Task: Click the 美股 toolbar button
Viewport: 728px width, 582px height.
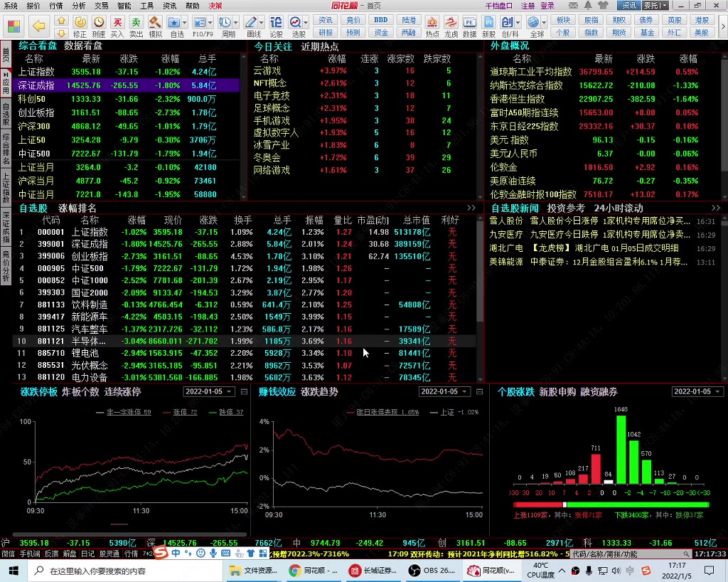Action: tap(702, 33)
